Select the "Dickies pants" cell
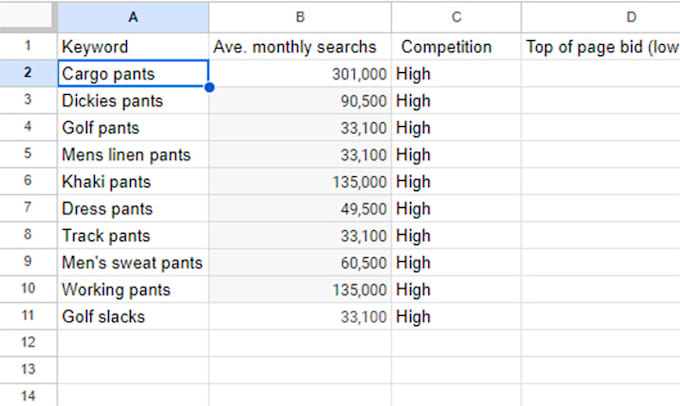Screen dimensions: 680x406 pyautogui.click(x=133, y=100)
